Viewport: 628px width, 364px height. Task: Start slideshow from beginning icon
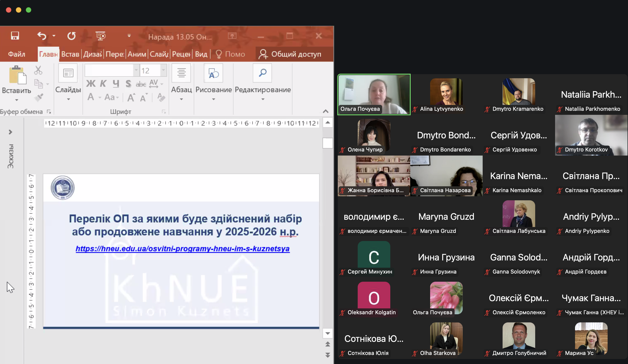(x=101, y=36)
